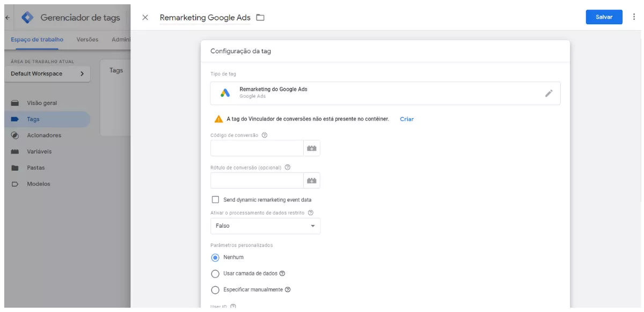
Task: Click the Rótulo de conversão input field
Action: click(x=257, y=180)
